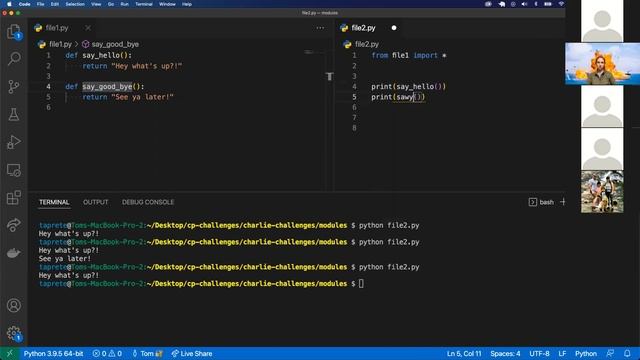Click file2.py breadcrumb in right editor
Screen dimensions: 640x360
[367, 44]
